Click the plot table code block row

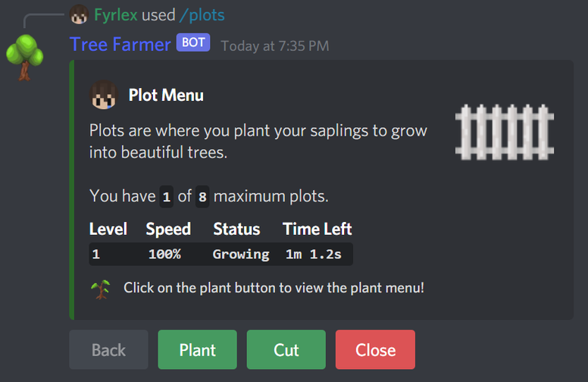(220, 254)
